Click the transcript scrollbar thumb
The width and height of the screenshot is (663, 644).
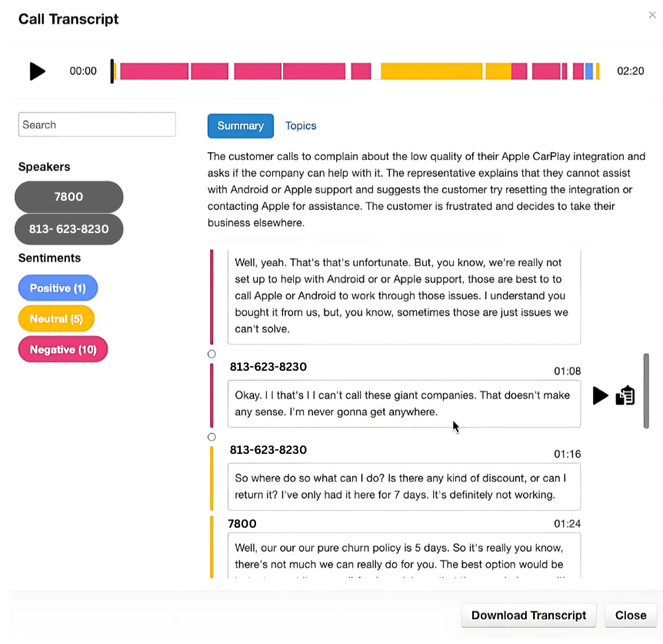tap(646, 391)
